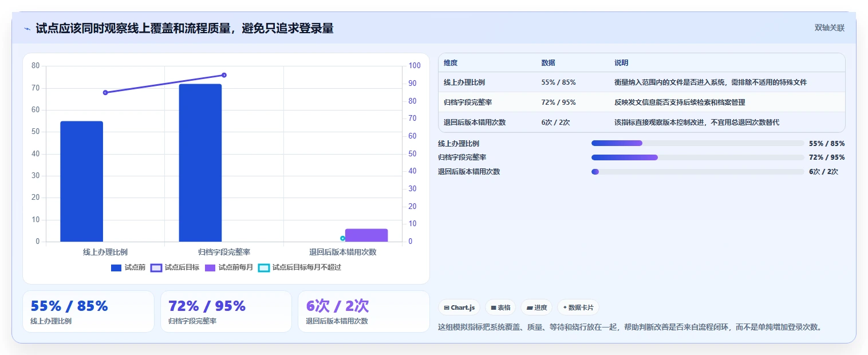Click the 数据 table column header
868x355 pixels.
[x=548, y=63]
